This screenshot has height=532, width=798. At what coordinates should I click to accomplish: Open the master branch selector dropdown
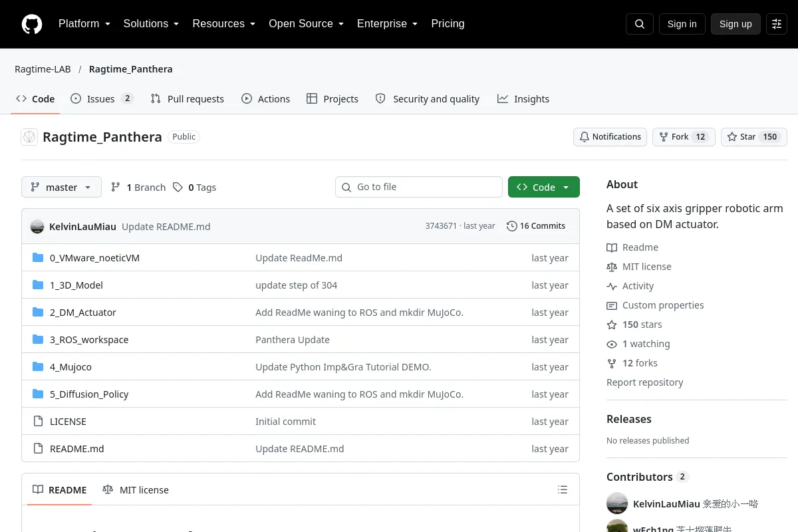(61, 188)
